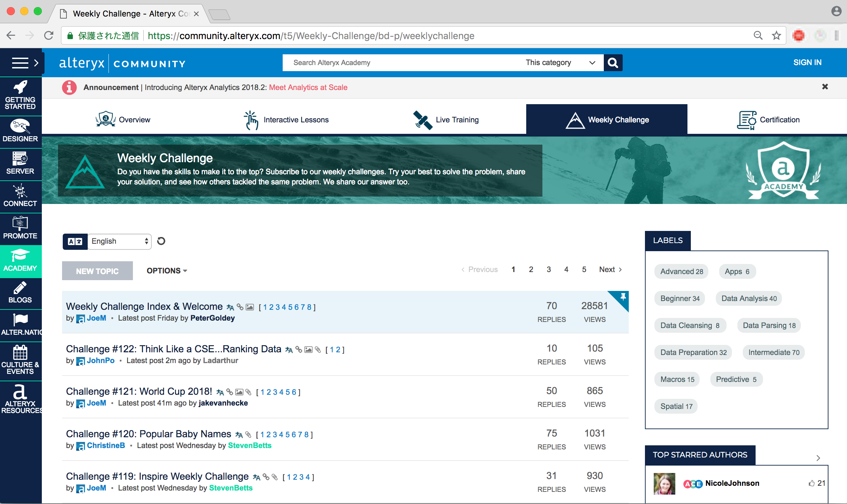Go to the Next page of topics
The height and width of the screenshot is (504, 847).
pyautogui.click(x=610, y=269)
